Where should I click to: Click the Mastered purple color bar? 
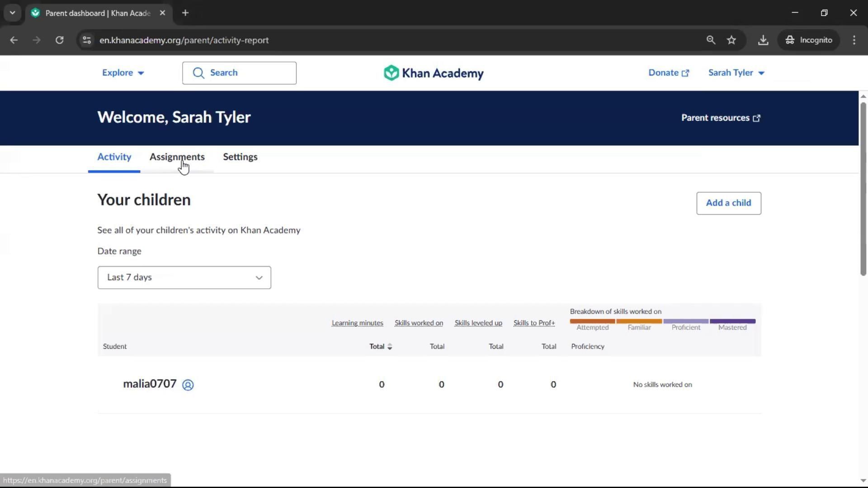[732, 321]
